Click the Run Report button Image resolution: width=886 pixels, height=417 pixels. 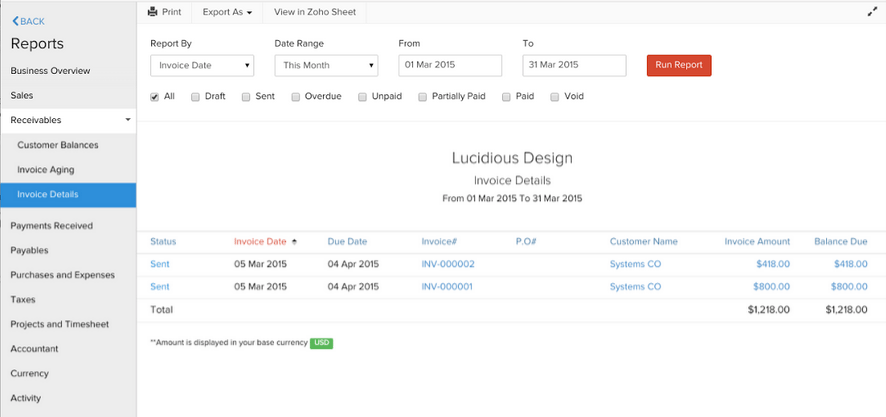[679, 66]
